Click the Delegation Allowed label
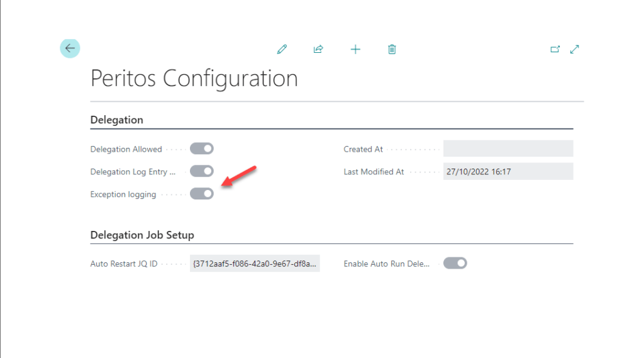The height and width of the screenshot is (358, 644). (126, 149)
